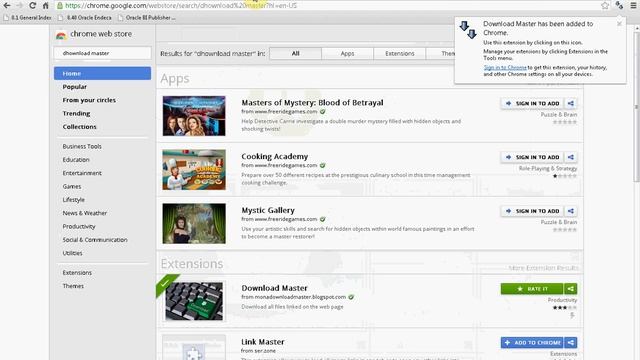
Task: Click Rate It for Download Master
Action: 532,289
